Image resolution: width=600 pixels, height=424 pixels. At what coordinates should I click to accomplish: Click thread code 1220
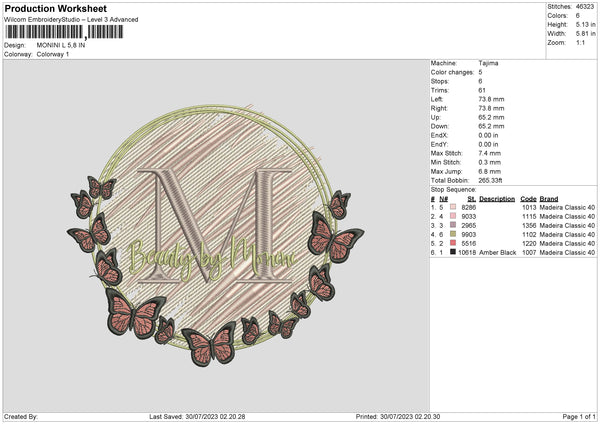[529, 243]
